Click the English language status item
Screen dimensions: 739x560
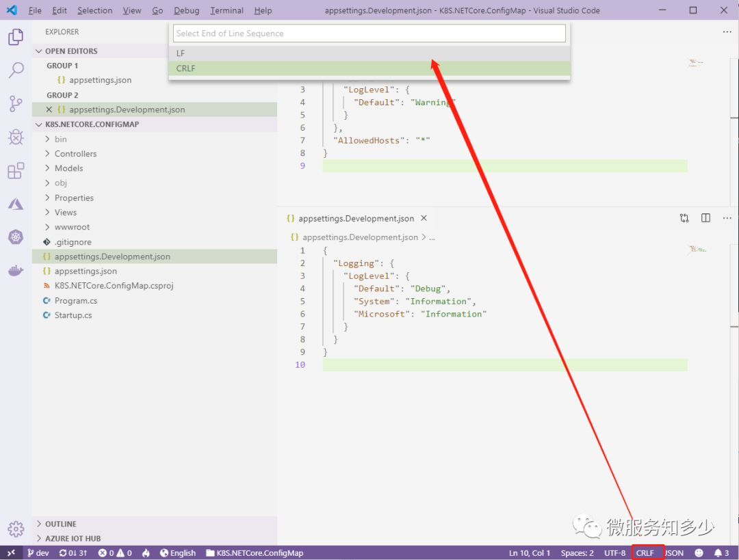coord(178,553)
